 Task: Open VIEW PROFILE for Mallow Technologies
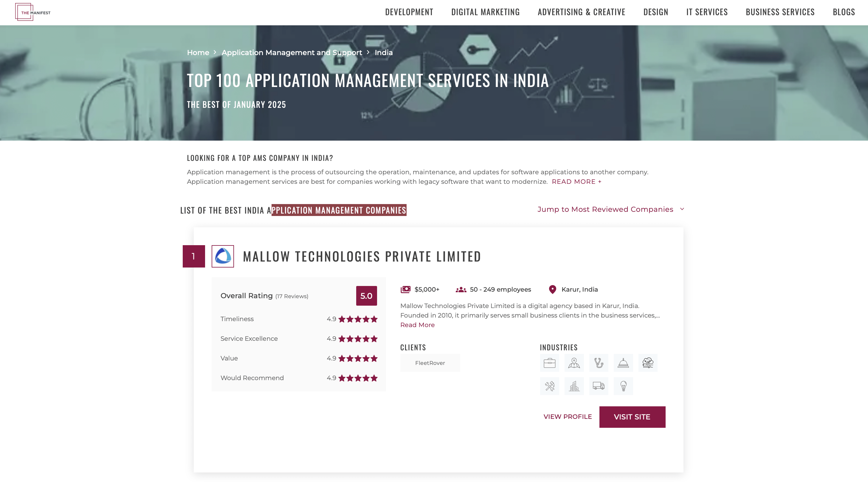(568, 417)
